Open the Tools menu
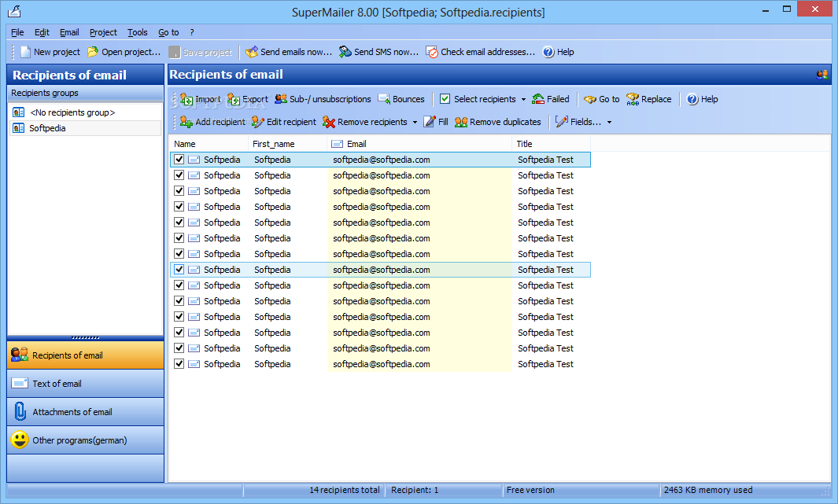The image size is (838, 504). point(138,32)
